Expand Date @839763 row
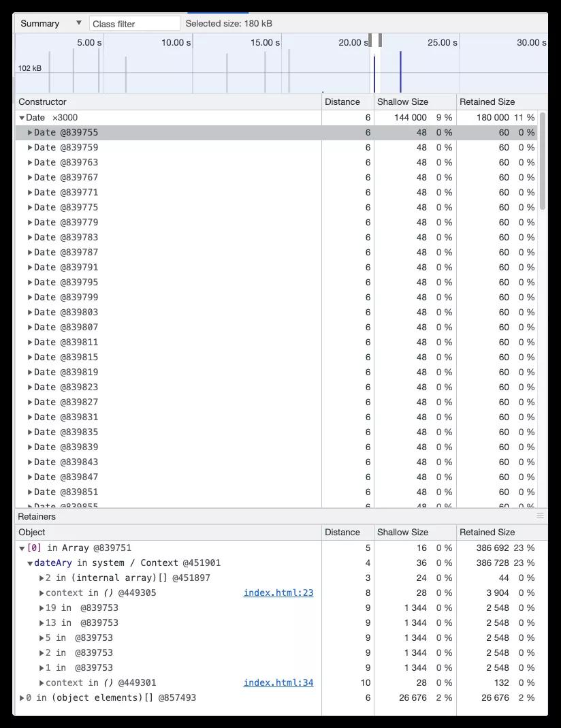The height and width of the screenshot is (728, 561). [x=30, y=163]
